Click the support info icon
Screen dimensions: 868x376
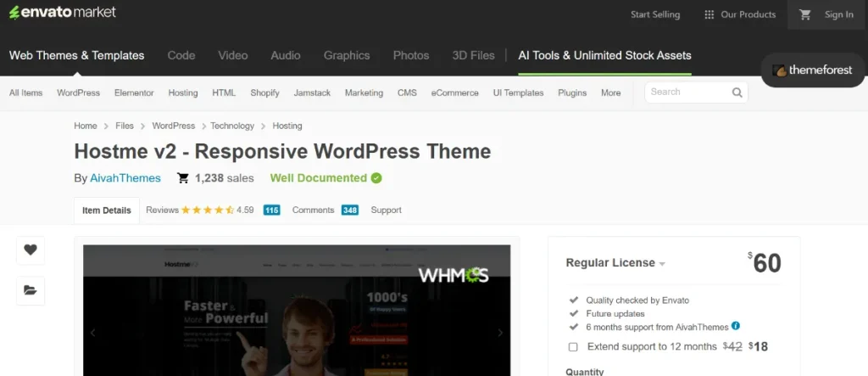736,326
